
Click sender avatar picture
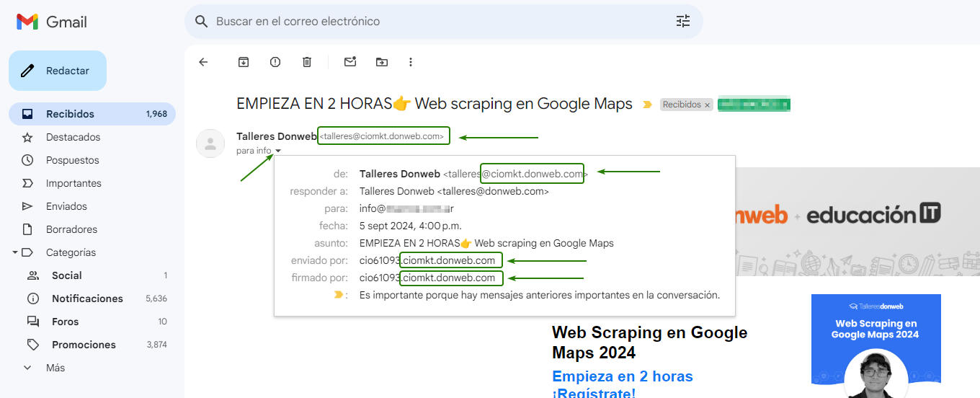pyautogui.click(x=210, y=143)
